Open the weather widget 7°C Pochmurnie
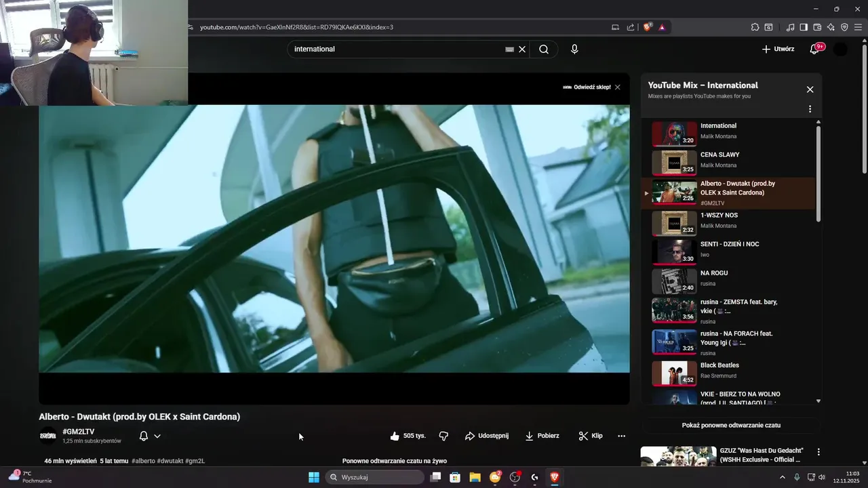The image size is (868, 488). point(30,476)
